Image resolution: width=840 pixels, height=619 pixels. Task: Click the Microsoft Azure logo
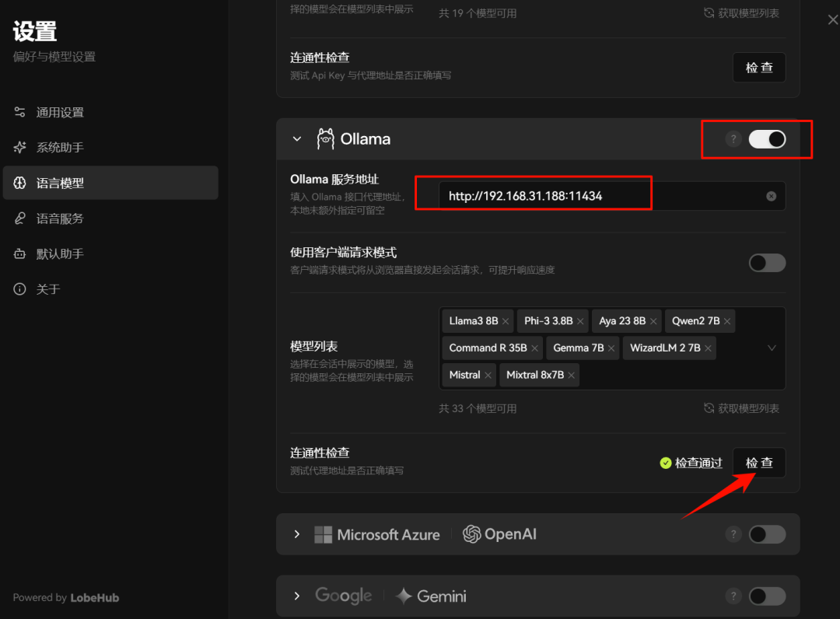point(377,534)
